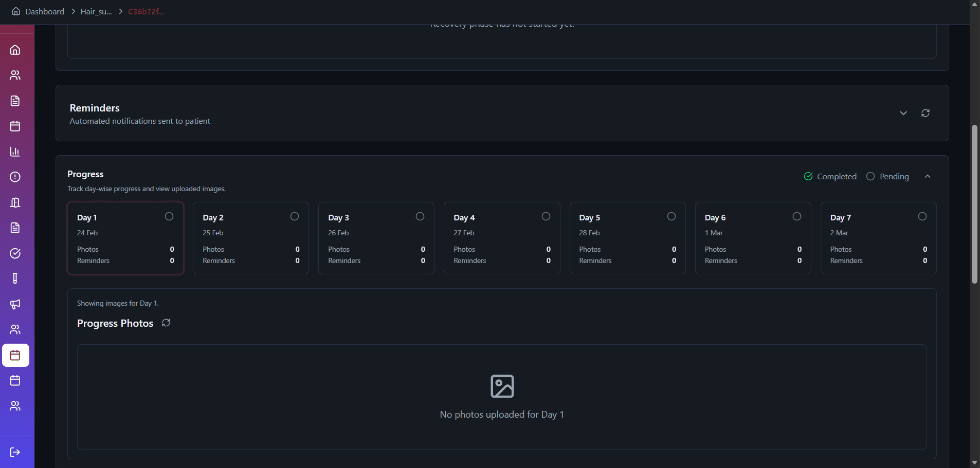Refresh the Progress Photos section
The width and height of the screenshot is (980, 468).
pyautogui.click(x=166, y=323)
